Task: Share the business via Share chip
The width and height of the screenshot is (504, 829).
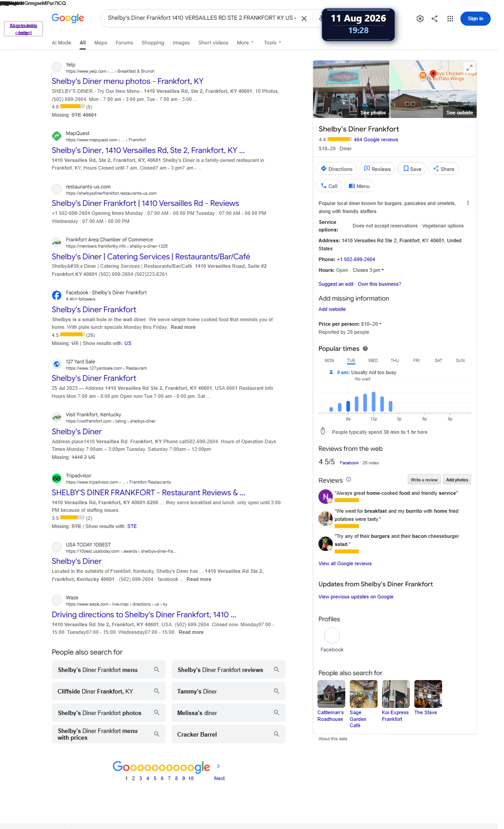Action: (443, 169)
